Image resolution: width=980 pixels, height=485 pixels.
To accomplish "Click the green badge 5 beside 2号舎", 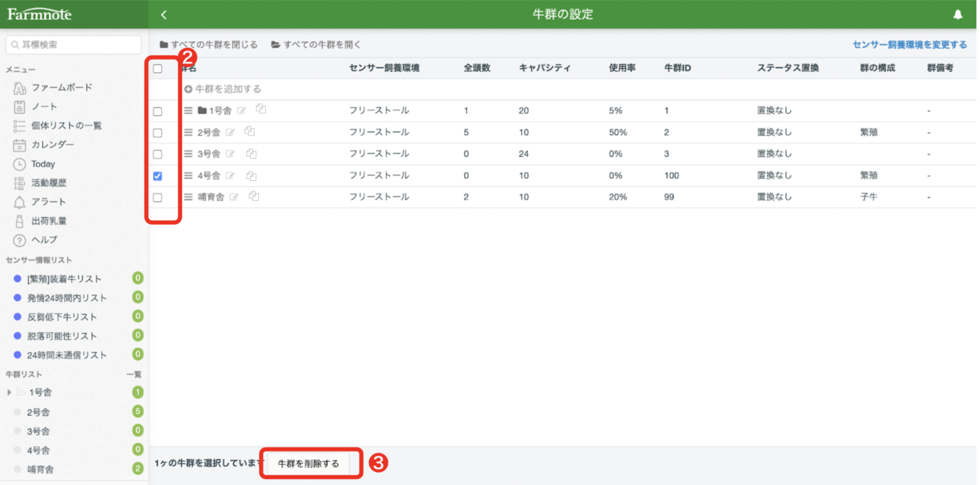I will tap(138, 412).
